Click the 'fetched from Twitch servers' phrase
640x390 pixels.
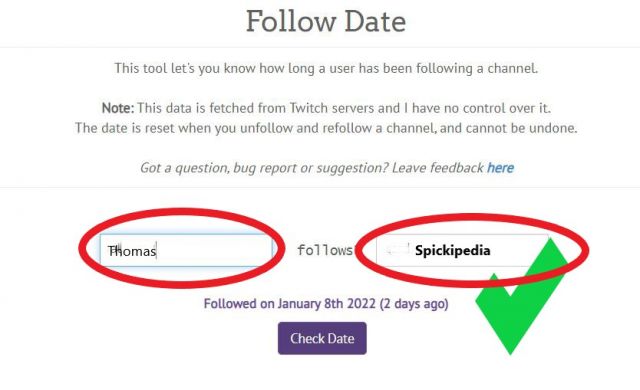(x=292, y=108)
